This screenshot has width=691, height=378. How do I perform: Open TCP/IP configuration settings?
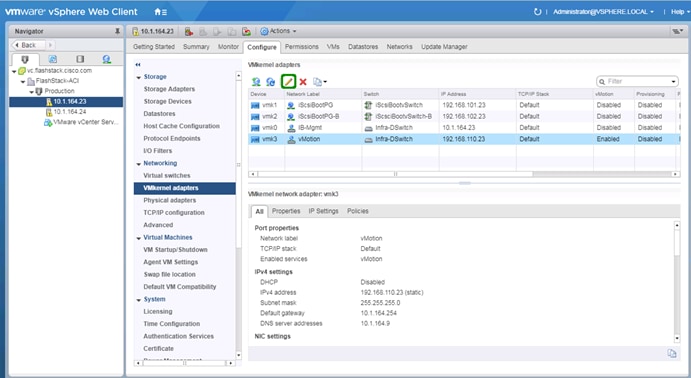point(174,212)
